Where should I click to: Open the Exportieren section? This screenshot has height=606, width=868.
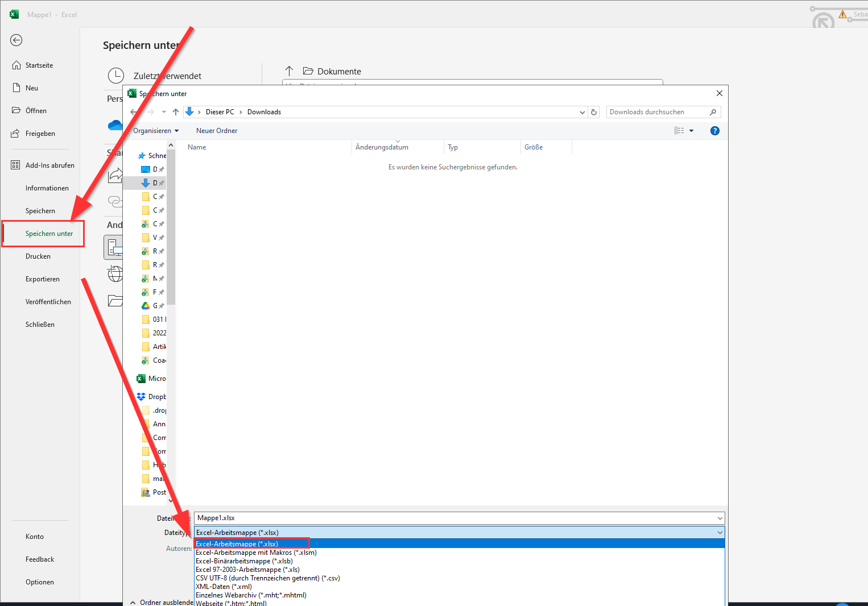pyautogui.click(x=43, y=279)
